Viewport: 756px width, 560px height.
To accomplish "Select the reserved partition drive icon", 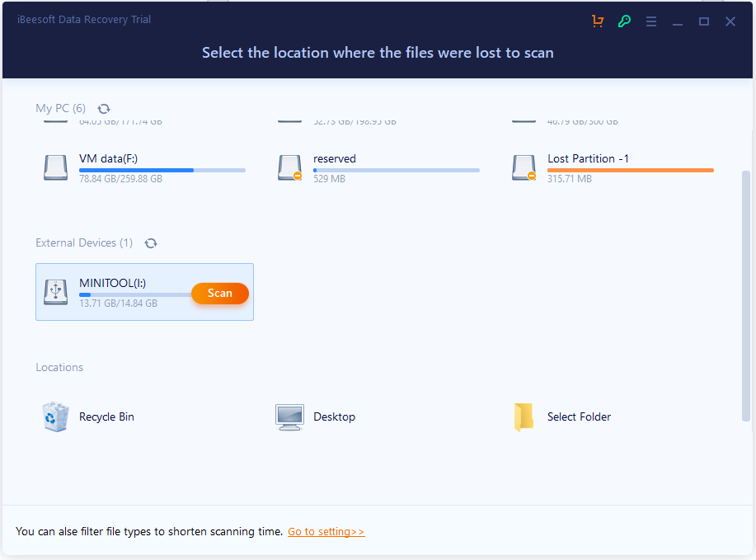I will click(x=290, y=167).
